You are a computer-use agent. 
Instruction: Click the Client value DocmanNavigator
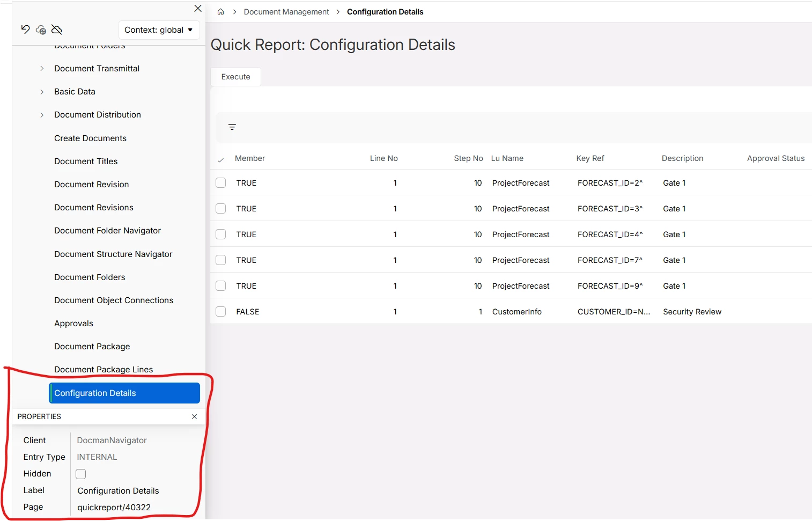pyautogui.click(x=112, y=441)
